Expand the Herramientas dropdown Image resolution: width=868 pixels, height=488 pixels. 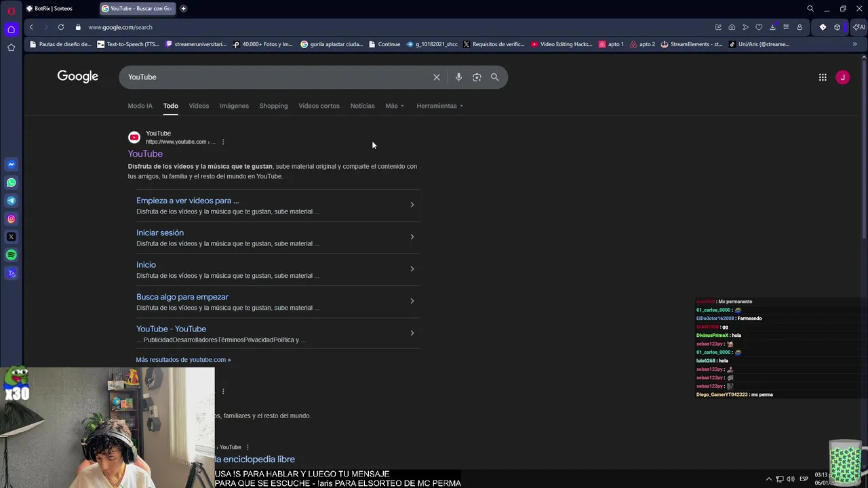tap(440, 106)
